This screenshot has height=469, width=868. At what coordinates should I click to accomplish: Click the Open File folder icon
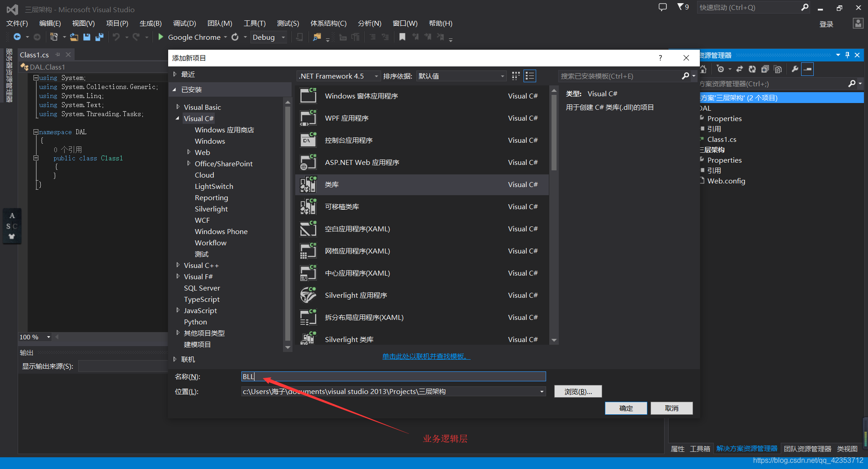(x=74, y=37)
